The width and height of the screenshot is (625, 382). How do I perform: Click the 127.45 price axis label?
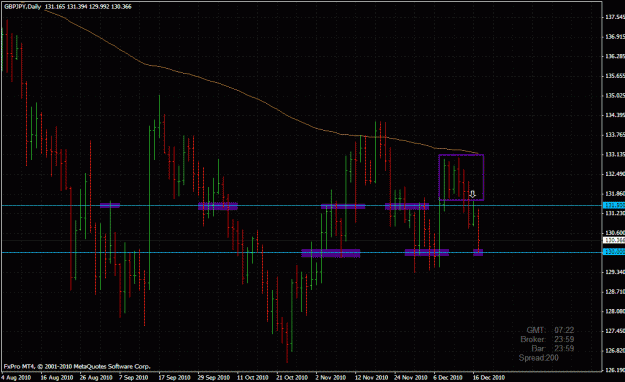615,331
